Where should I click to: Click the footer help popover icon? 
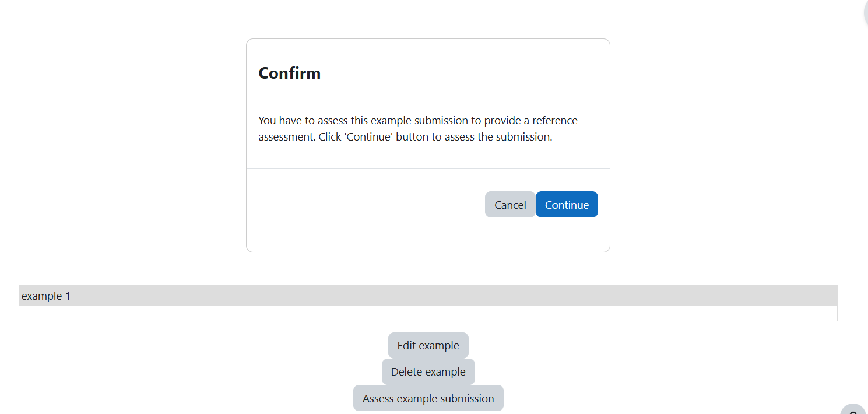tap(853, 409)
